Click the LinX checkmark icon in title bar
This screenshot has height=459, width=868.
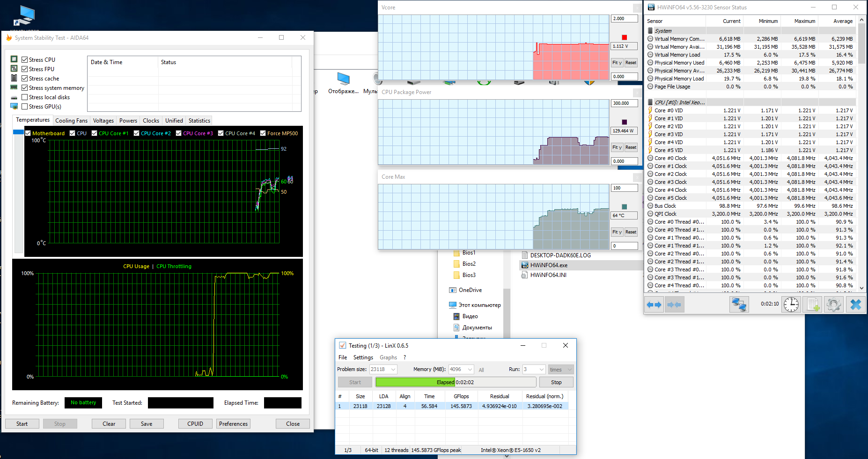[342, 346]
